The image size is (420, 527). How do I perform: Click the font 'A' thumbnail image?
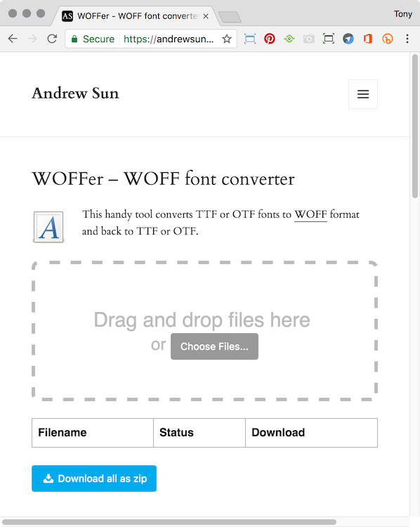click(x=48, y=227)
